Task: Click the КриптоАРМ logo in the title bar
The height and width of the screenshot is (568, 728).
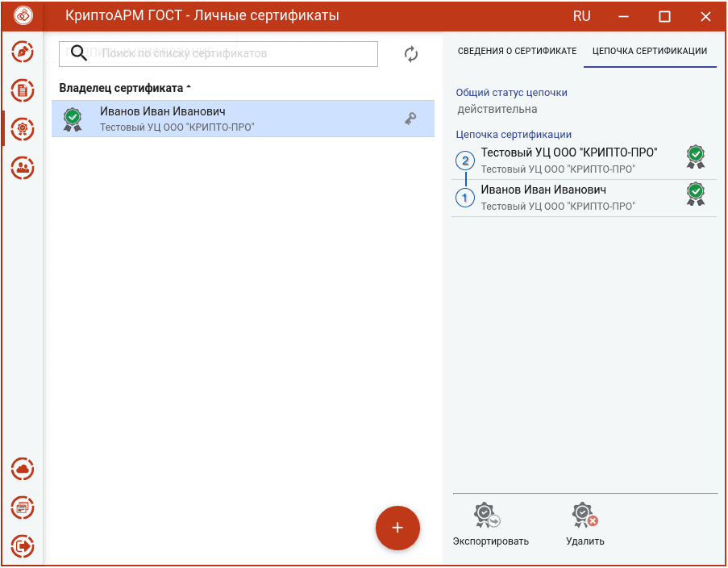Action: (x=23, y=16)
